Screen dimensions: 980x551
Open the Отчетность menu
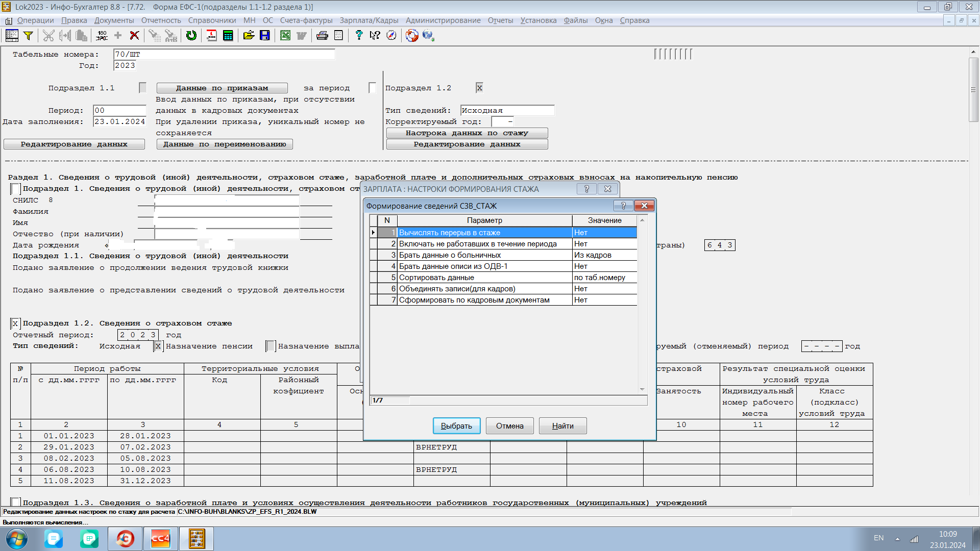click(161, 20)
